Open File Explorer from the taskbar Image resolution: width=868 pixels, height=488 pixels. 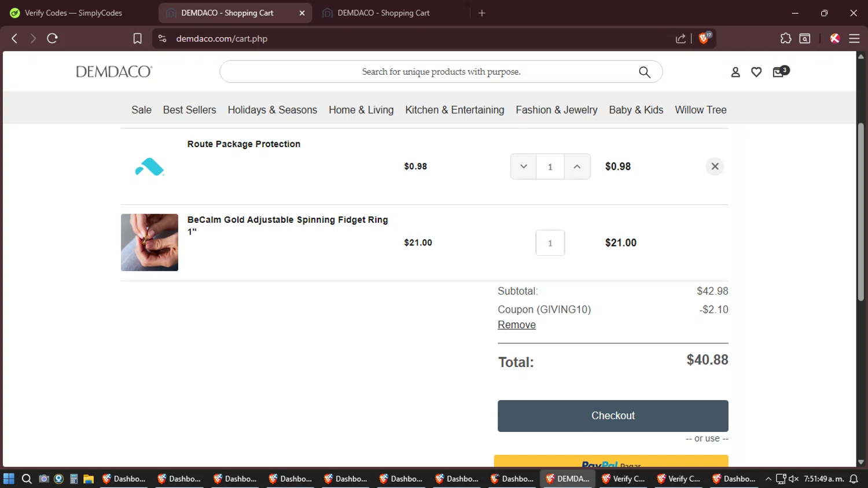(89, 479)
